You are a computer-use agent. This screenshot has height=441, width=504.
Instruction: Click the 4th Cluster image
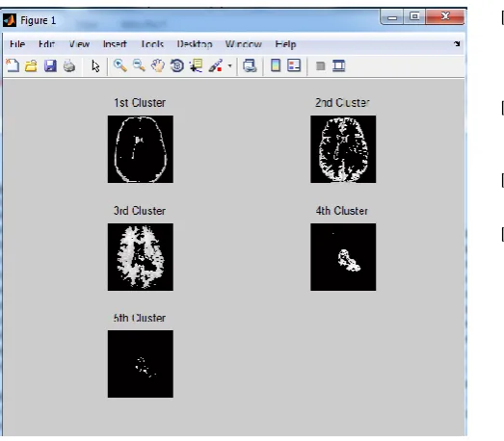point(343,257)
